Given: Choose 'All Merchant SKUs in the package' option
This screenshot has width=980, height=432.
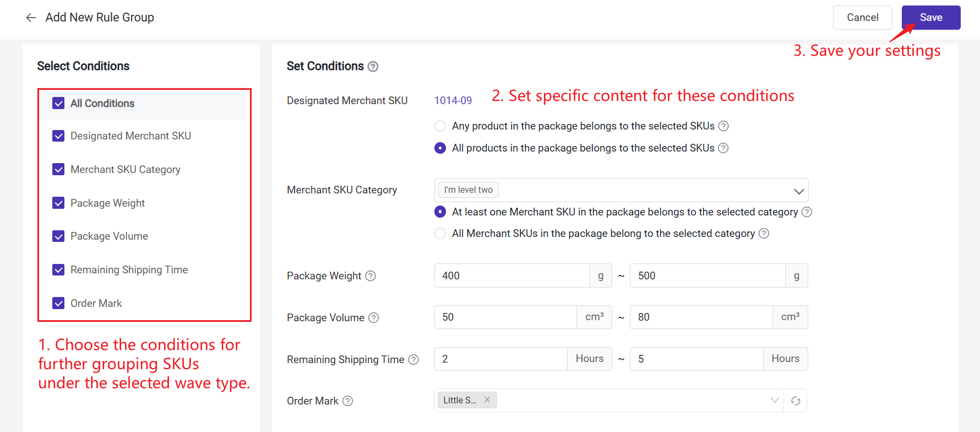Looking at the screenshot, I should coord(440,234).
